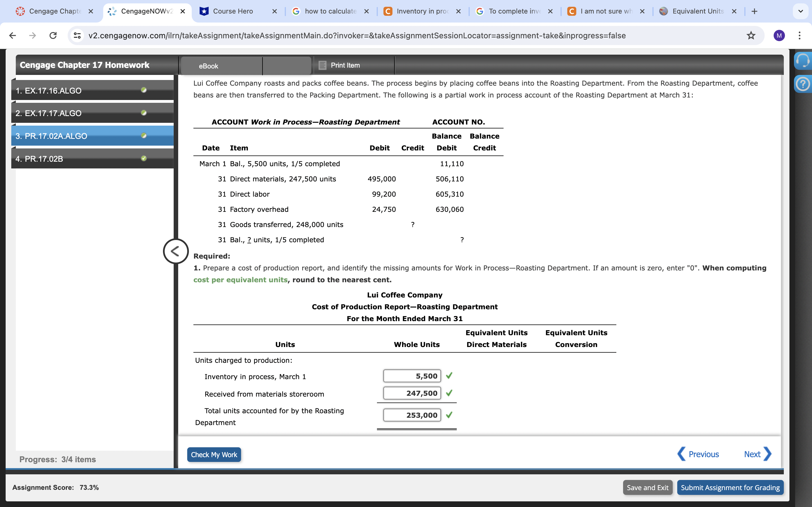Open the eBook tab
This screenshot has height=507, width=812.
click(x=208, y=66)
